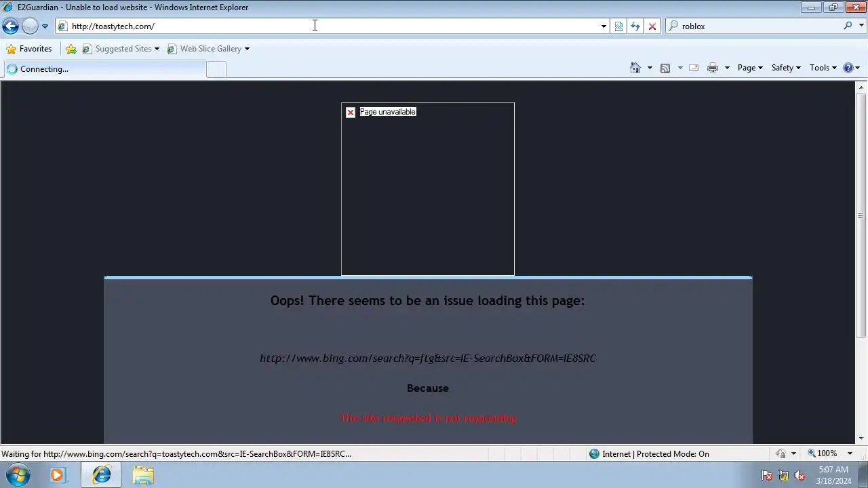This screenshot has height=488, width=868.
Task: Click the RSS Feeds icon
Action: [x=665, y=68]
